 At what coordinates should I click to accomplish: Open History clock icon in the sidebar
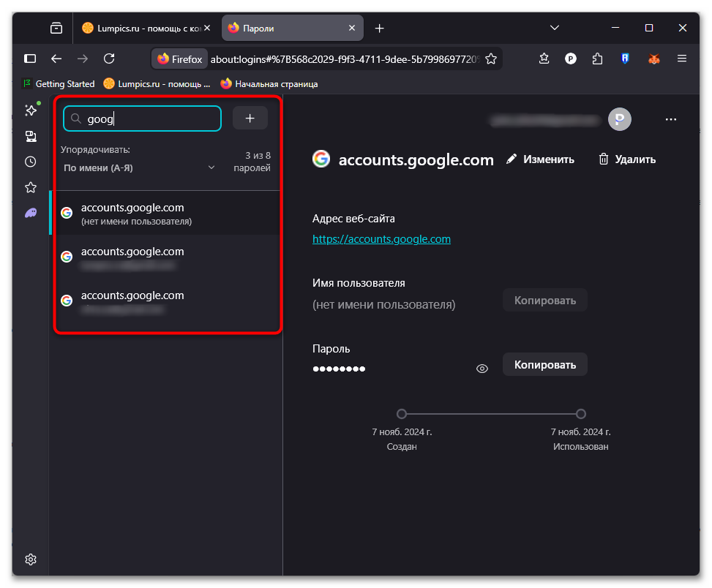click(31, 162)
